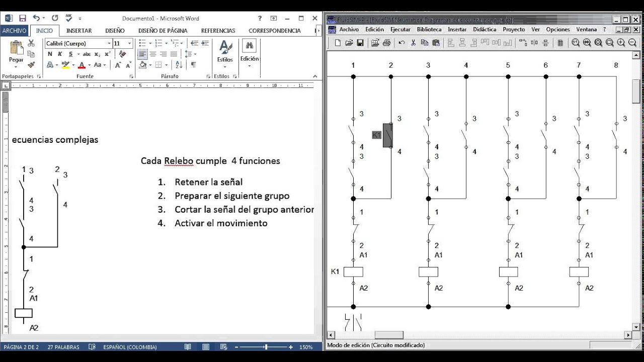
Task: Click the FluidSIM cut scissors icon
Action: [x=413, y=43]
